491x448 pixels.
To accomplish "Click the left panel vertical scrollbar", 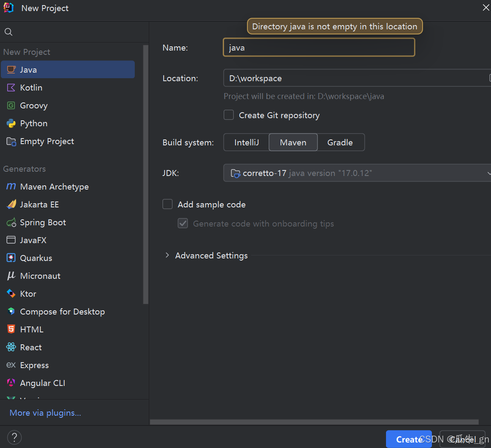I will click(x=146, y=174).
